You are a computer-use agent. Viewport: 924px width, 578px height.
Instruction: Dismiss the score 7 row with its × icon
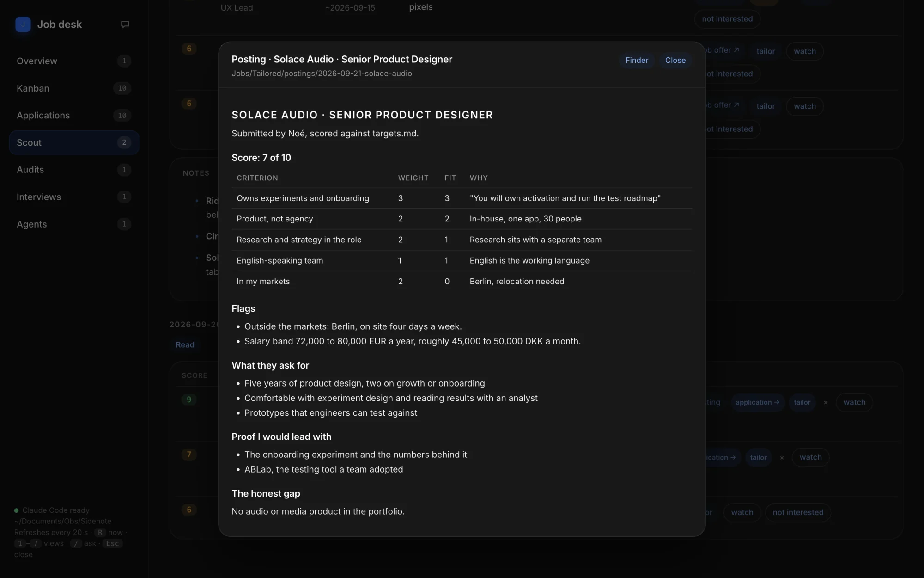tap(782, 458)
